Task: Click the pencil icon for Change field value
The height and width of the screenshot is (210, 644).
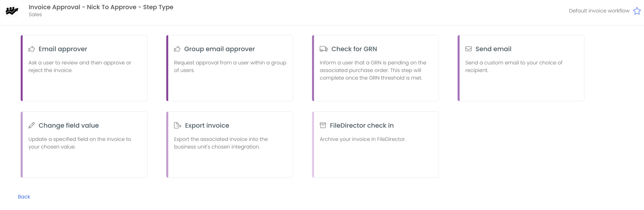Action: point(31,125)
